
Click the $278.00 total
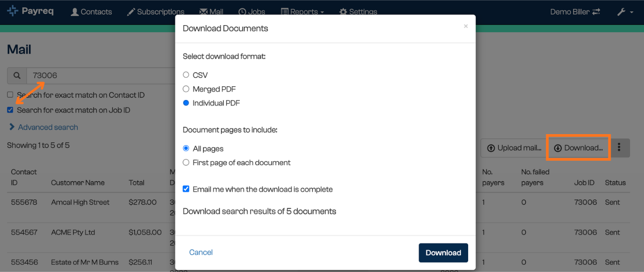[143, 202]
